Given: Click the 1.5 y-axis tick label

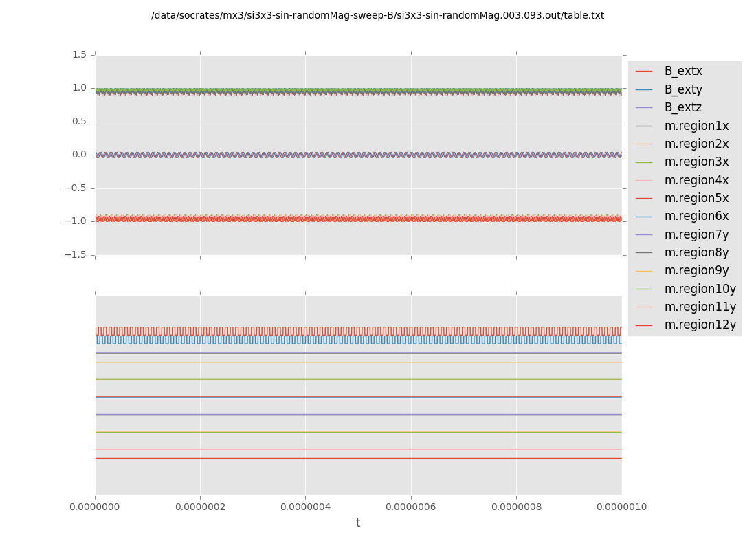Looking at the screenshot, I should [79, 54].
